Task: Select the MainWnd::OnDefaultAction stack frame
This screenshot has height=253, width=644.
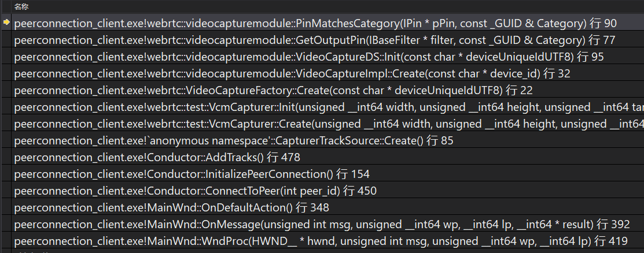Action: [328, 207]
